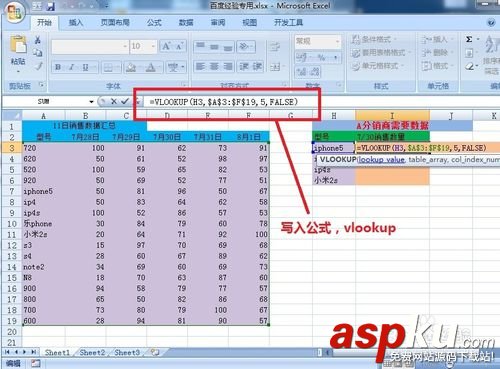Open the font name dropdown
Screen dimensions: 500x369
coord(125,46)
